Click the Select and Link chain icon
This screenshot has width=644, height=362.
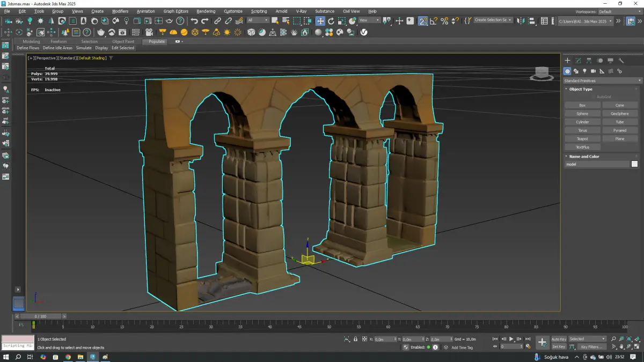[x=218, y=21]
